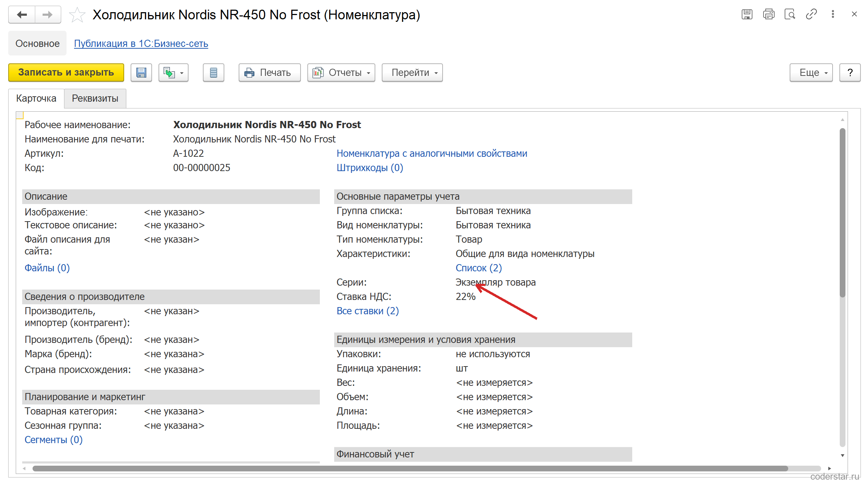868x485 pixels.
Task: Click the horizontal scrollbar thumb
Action: pos(410,469)
